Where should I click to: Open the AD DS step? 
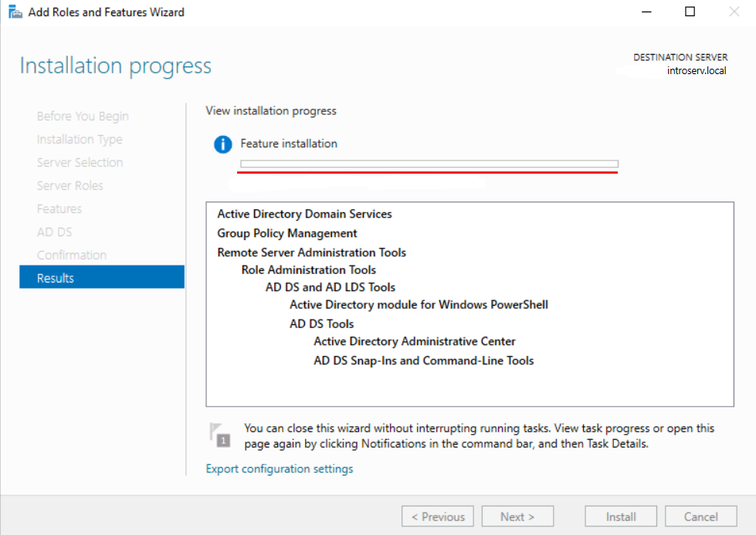point(54,232)
